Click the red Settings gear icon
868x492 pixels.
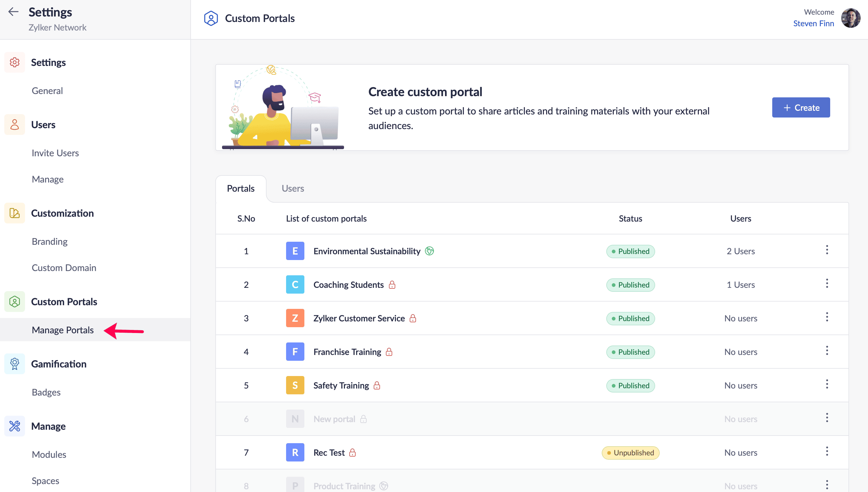(15, 63)
